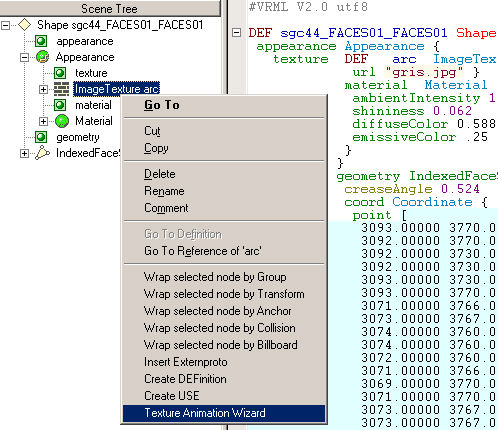Collapse the Shape sgc44_FACES01_FACES01 tree node

pos(5,25)
